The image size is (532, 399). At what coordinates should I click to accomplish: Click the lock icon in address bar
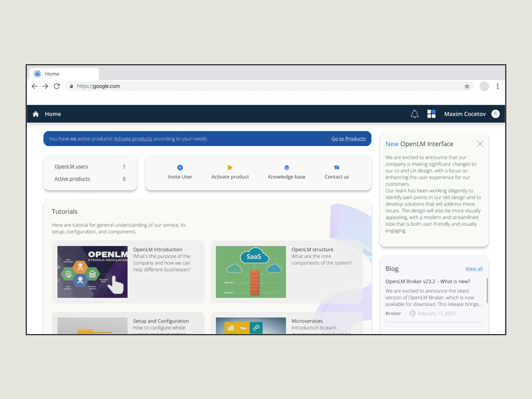tap(71, 86)
